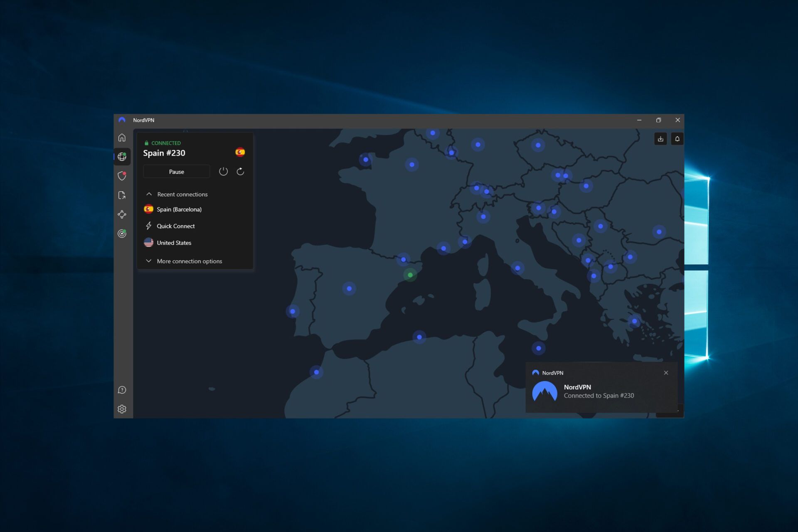
Task: Open the Dark Web Monitor radar icon
Action: [122, 234]
